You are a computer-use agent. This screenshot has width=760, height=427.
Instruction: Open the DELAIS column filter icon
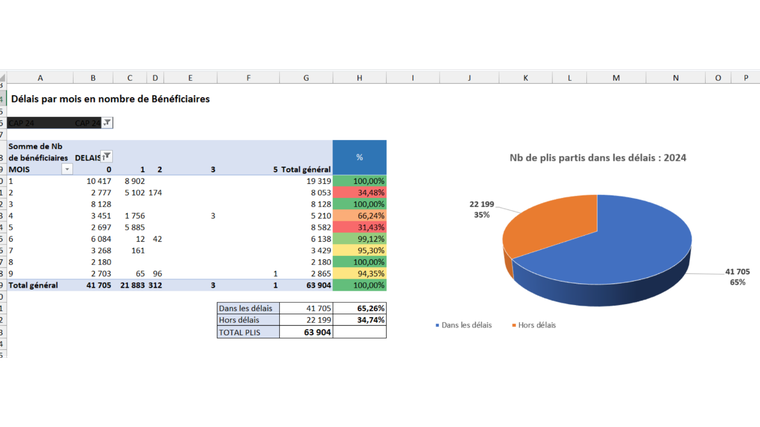[107, 156]
